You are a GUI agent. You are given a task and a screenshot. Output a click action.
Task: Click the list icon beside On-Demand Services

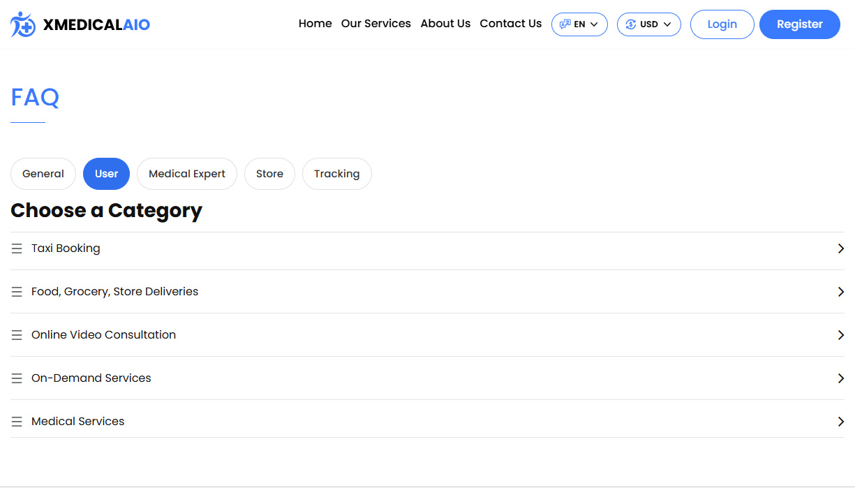17,378
